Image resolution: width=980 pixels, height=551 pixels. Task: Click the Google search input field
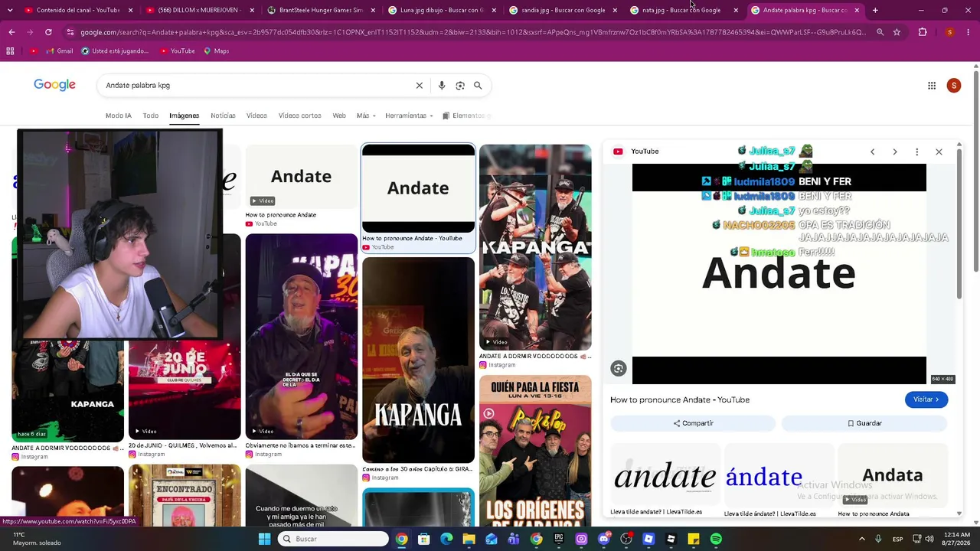[x=258, y=86]
